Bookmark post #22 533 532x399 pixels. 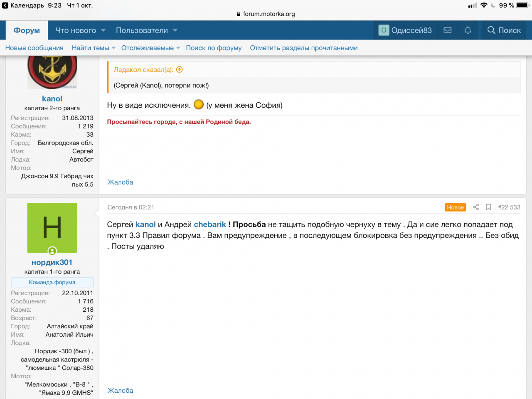click(x=488, y=207)
